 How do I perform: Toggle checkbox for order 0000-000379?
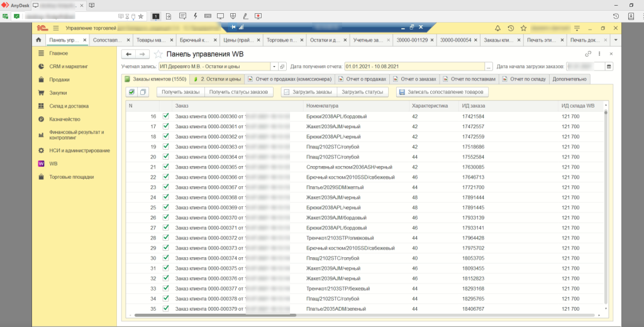(x=165, y=308)
